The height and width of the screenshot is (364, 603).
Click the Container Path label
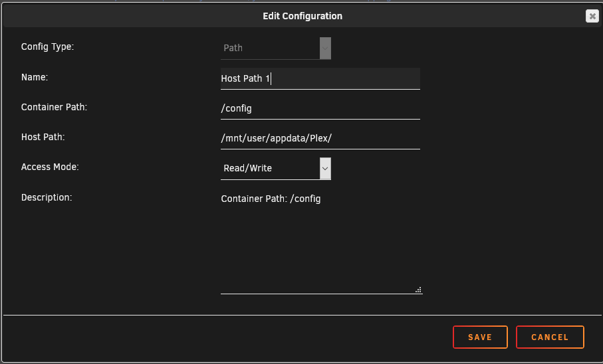click(55, 107)
